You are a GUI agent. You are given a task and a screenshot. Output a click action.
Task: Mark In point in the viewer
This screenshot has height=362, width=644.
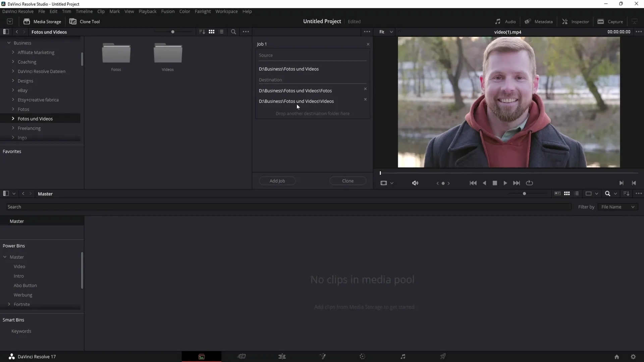[622, 183]
